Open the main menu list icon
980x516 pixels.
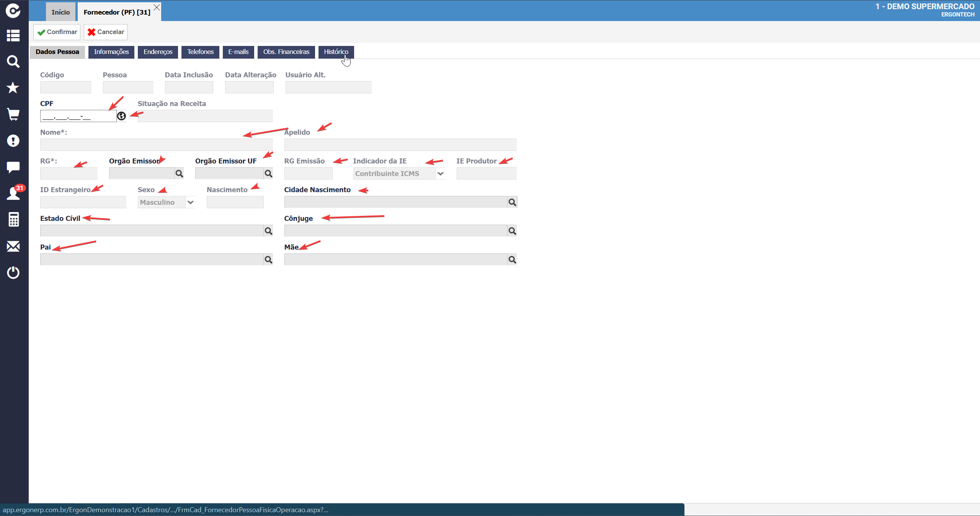point(13,36)
